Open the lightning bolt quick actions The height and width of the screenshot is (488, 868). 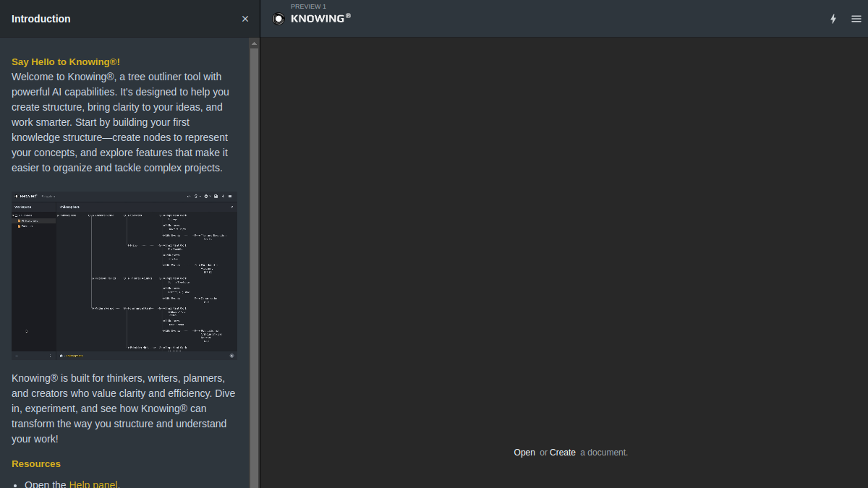click(x=833, y=19)
